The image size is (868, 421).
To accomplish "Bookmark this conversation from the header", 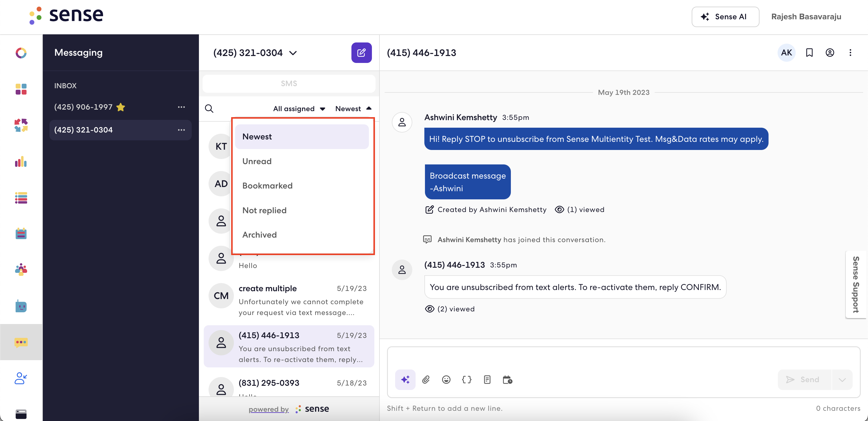I will tap(809, 52).
